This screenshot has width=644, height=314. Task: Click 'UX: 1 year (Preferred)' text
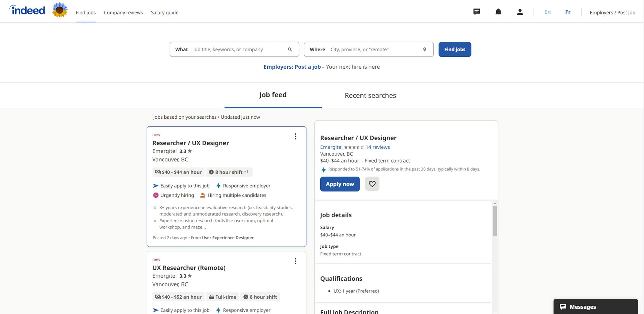tap(356, 291)
